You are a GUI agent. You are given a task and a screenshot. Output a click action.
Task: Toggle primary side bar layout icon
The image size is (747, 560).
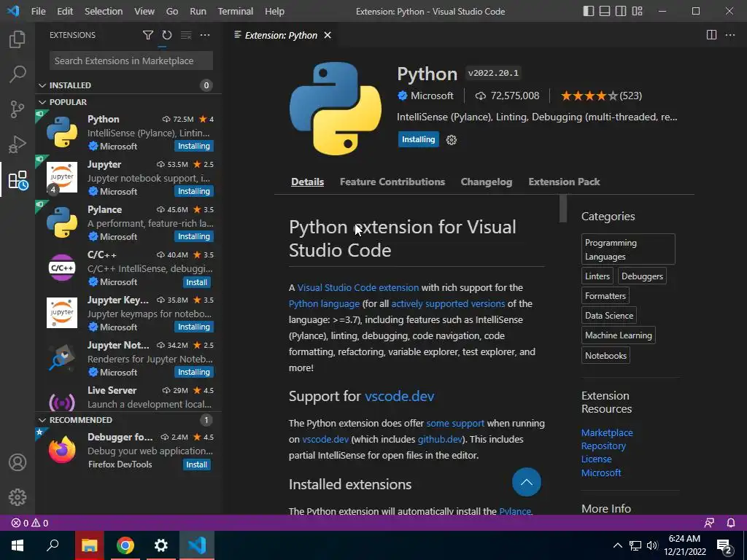589,11
